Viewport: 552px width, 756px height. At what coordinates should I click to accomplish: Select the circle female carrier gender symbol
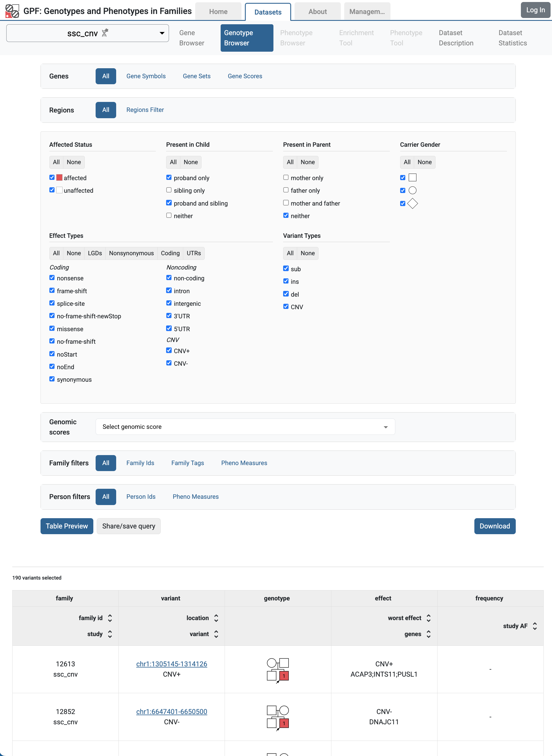point(403,190)
